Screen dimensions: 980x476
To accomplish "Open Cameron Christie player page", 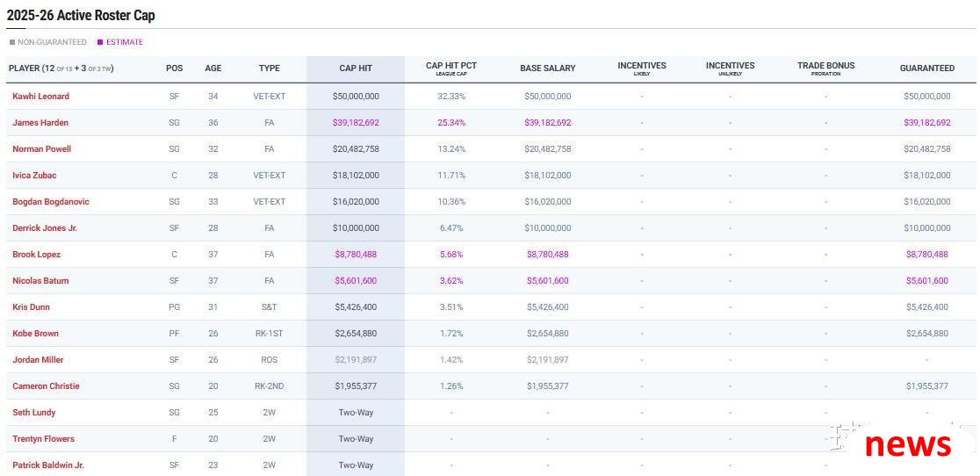I will tap(46, 386).
